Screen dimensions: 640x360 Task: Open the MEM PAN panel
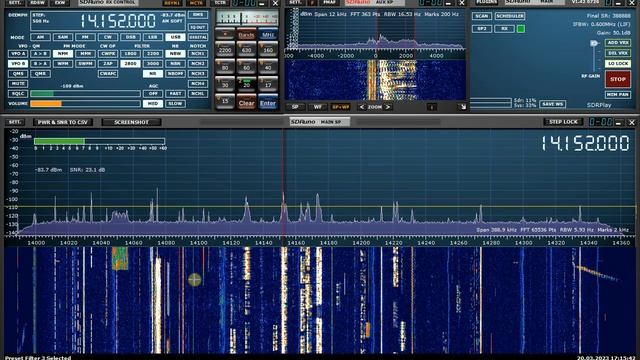[618, 95]
